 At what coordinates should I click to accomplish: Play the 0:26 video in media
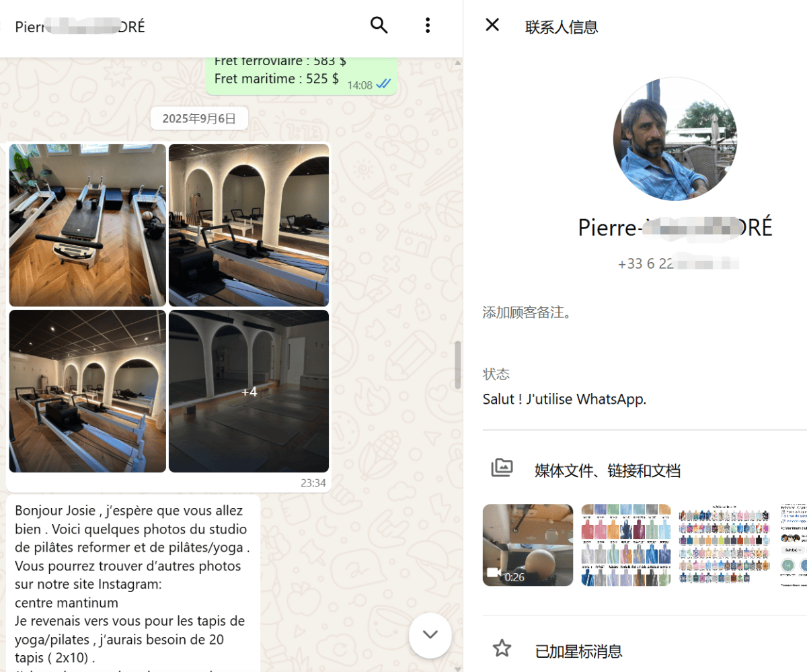528,544
